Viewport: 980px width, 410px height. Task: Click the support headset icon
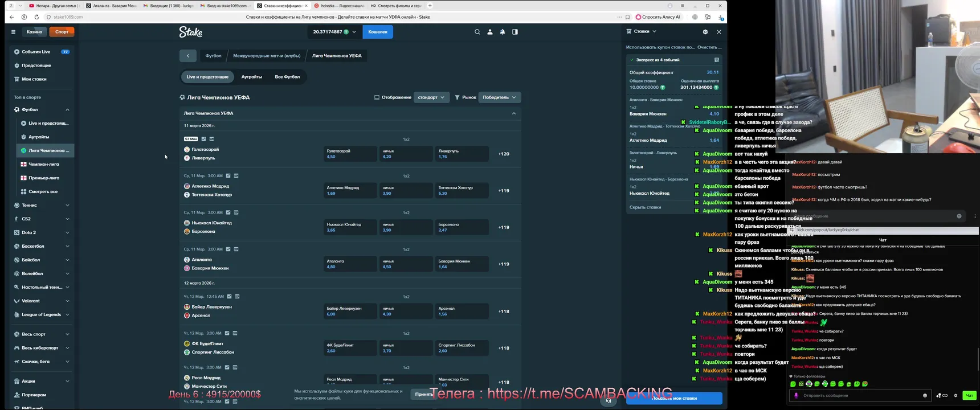coord(609,400)
